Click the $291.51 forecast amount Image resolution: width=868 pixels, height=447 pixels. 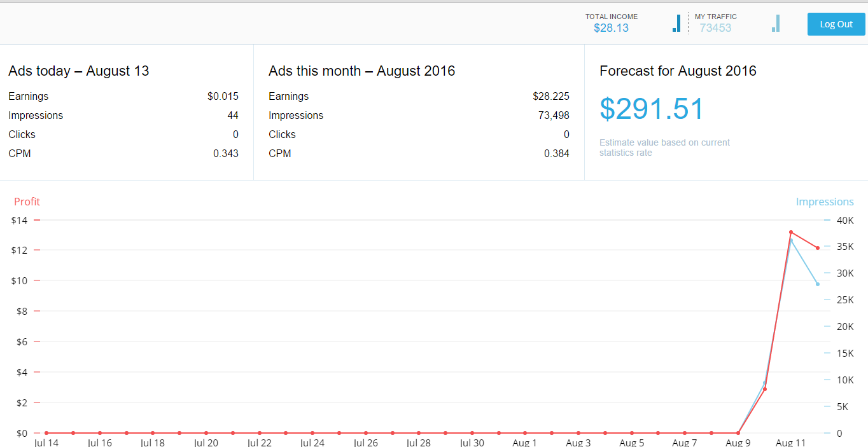coord(652,109)
